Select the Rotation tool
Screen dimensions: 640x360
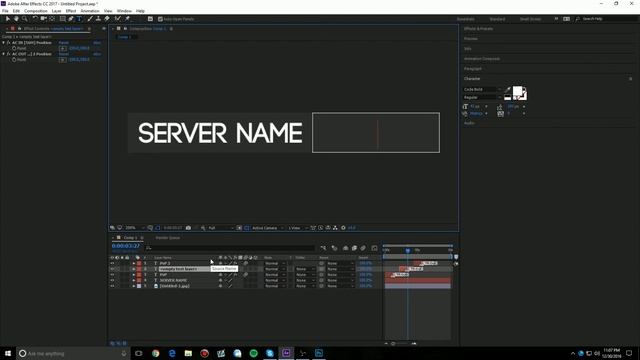click(x=35, y=19)
